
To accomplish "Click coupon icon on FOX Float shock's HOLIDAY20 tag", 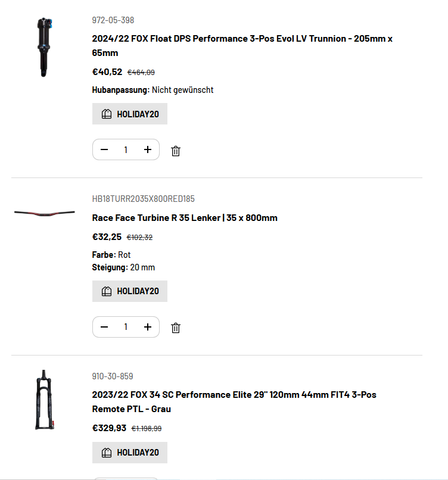I will [107, 114].
